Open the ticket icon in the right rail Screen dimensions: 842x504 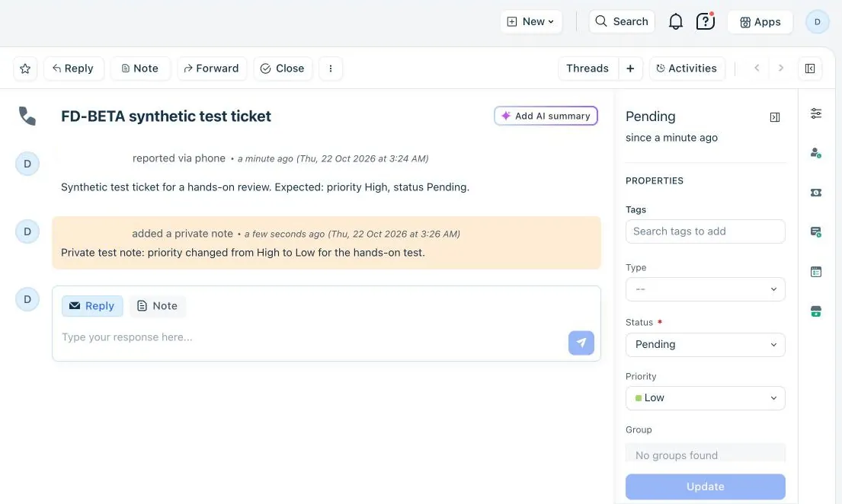[815, 193]
